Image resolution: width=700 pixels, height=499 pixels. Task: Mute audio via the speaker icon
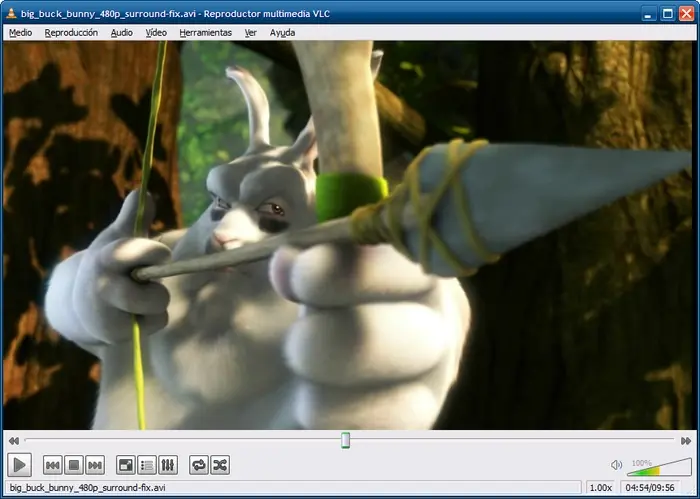coord(616,465)
